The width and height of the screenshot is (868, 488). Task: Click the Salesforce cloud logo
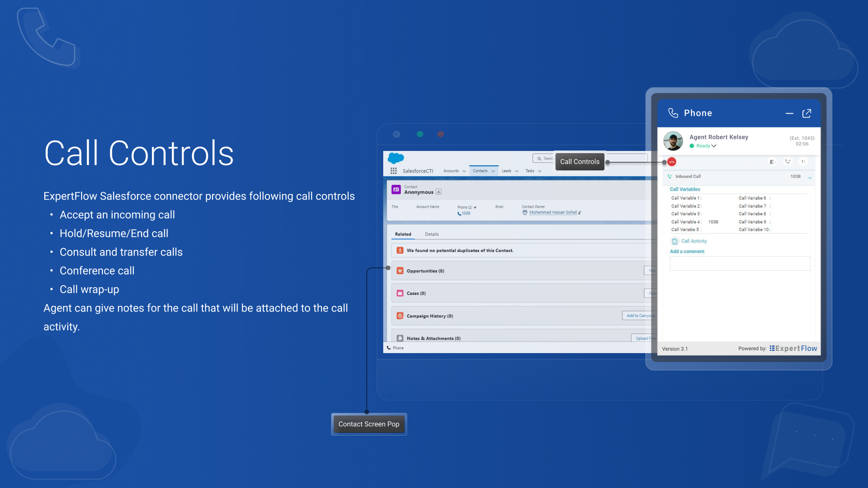pyautogui.click(x=395, y=158)
